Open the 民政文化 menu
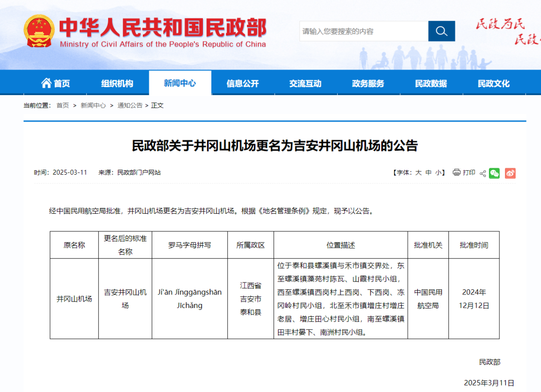The height and width of the screenshot is (392, 541). coord(494,83)
